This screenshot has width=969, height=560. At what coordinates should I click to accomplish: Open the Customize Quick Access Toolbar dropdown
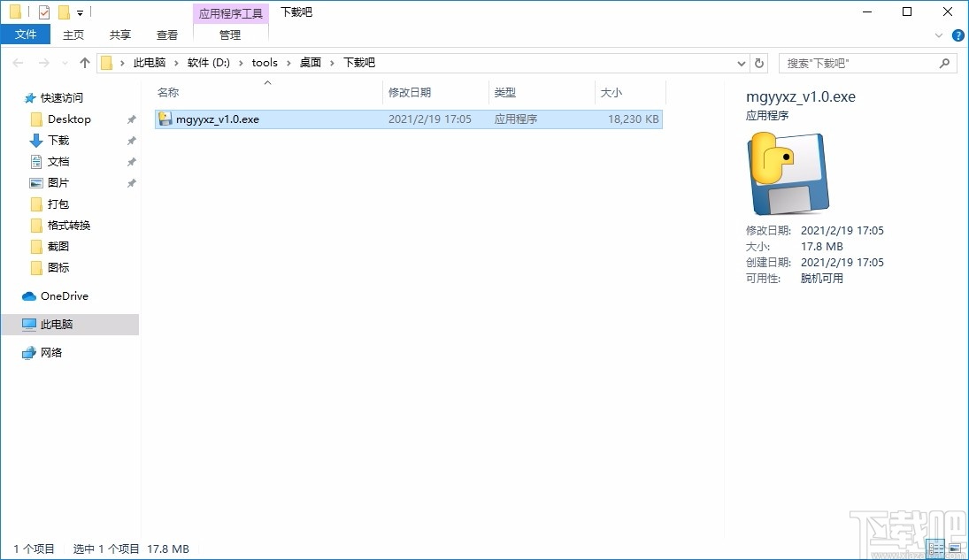point(79,12)
